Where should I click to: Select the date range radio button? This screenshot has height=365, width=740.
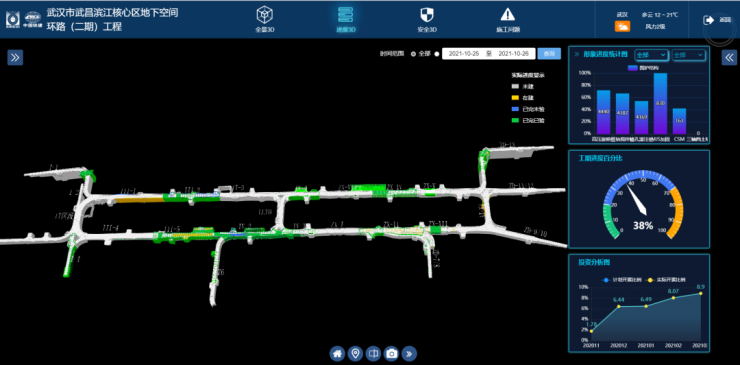click(x=437, y=54)
